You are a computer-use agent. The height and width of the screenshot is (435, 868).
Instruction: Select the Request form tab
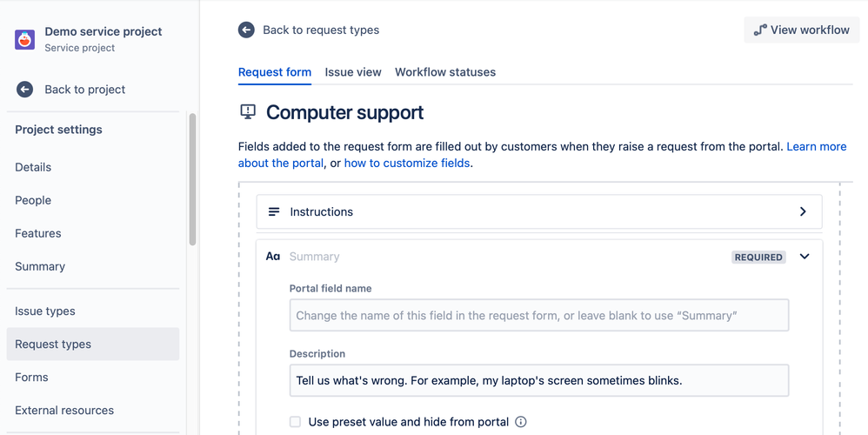[x=275, y=72]
